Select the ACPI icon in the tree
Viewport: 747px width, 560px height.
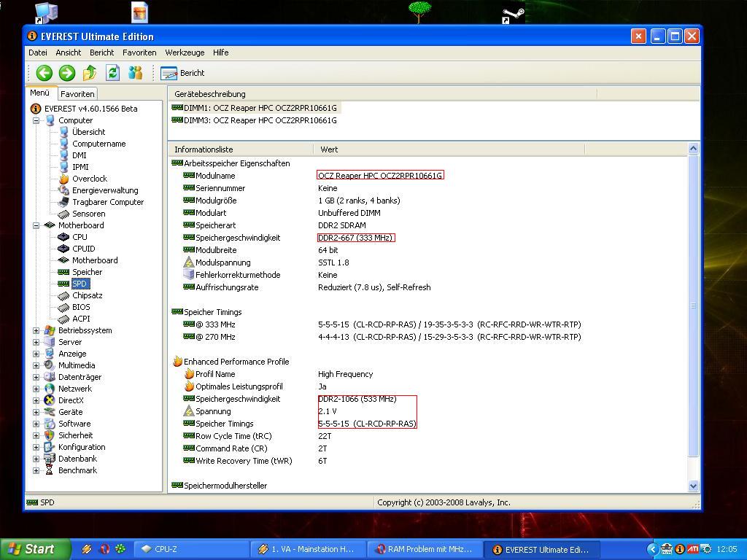tap(64, 319)
